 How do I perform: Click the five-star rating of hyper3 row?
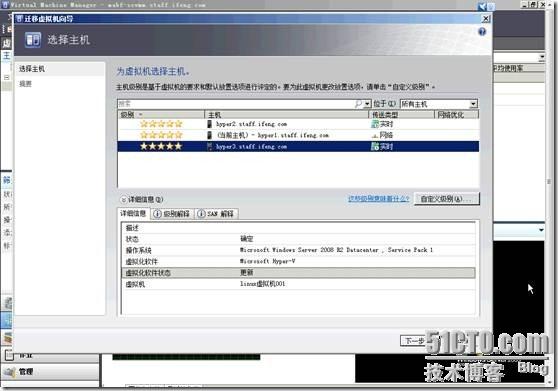point(161,146)
